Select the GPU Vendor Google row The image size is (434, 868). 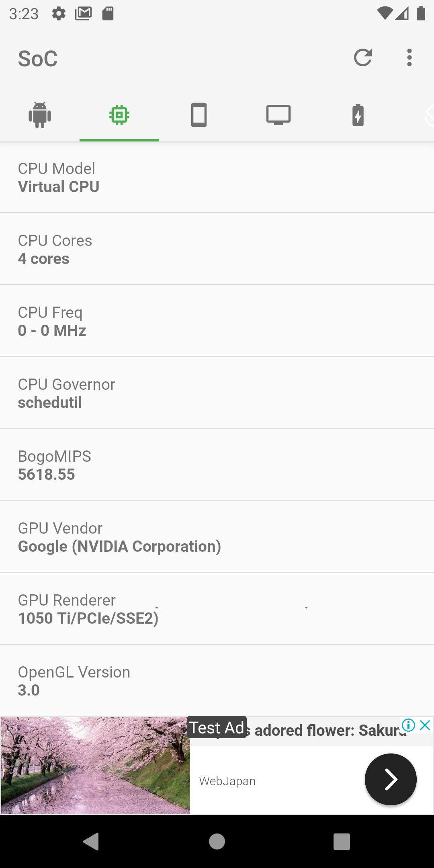pos(217,537)
